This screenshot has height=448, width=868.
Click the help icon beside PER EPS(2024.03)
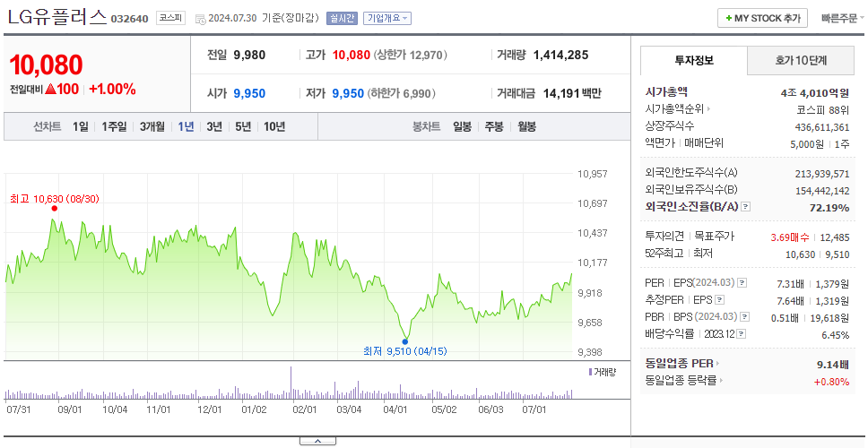pos(742,283)
